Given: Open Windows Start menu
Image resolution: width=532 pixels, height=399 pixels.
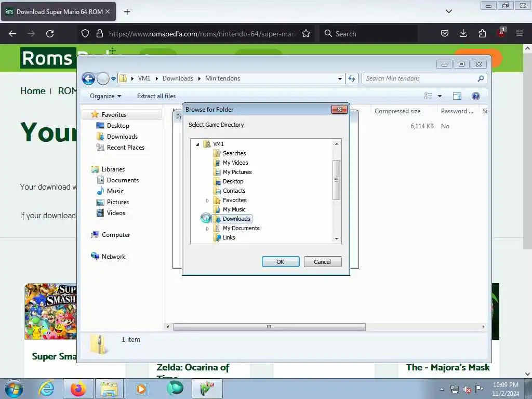Looking at the screenshot, I should 14,389.
